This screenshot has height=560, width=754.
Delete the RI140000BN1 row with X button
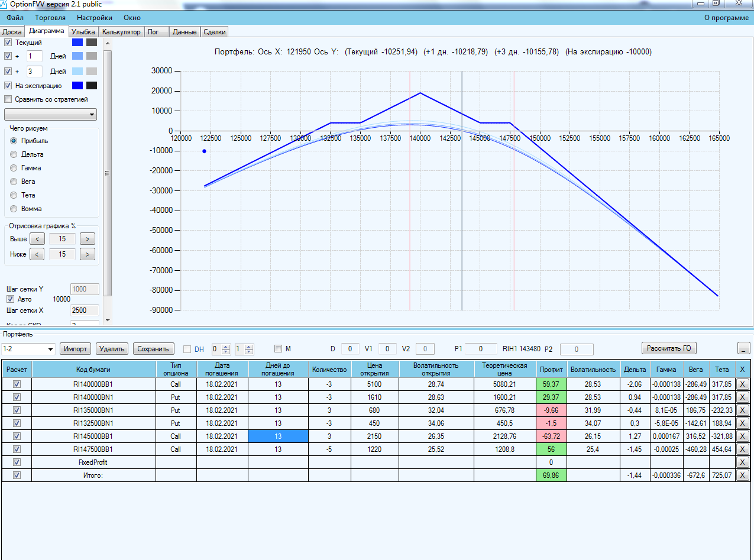(743, 397)
